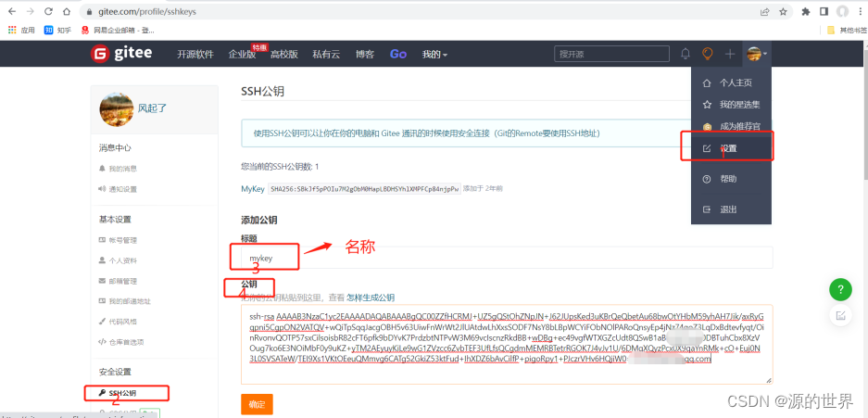The height and width of the screenshot is (418, 868).
Task: Click the address bar URL
Action: (x=147, y=12)
